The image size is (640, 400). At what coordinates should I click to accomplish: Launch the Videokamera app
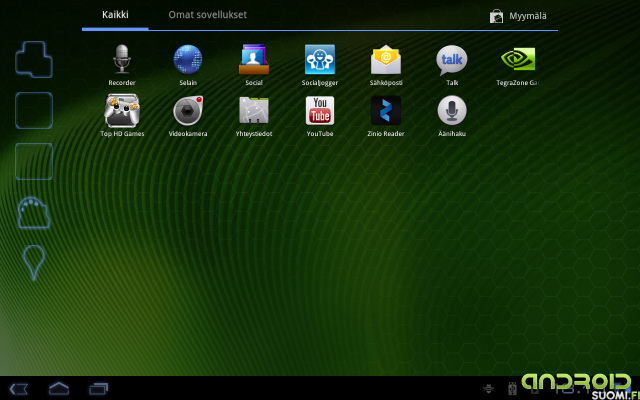[188, 116]
